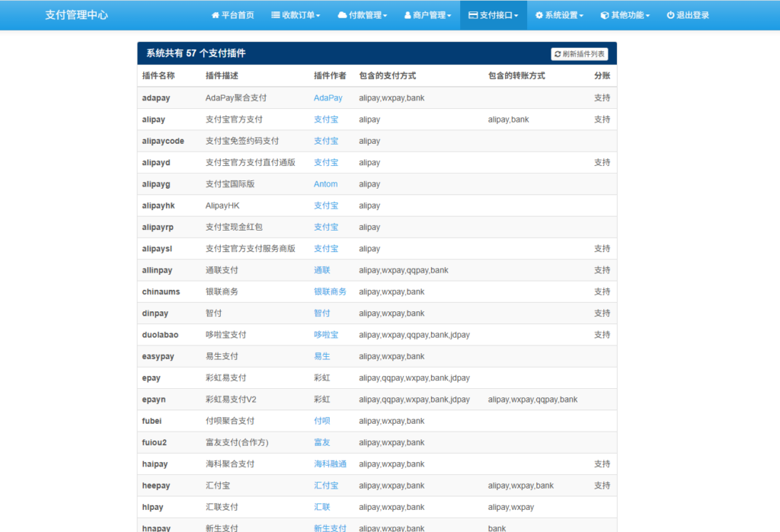Follow the Antom author link

[325, 184]
